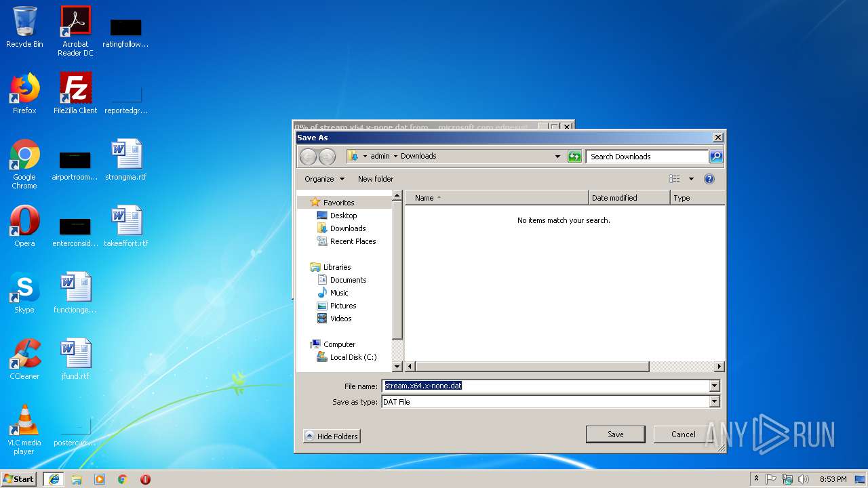Open the Help button in Save As
The width and height of the screenshot is (868, 488).
click(x=709, y=179)
